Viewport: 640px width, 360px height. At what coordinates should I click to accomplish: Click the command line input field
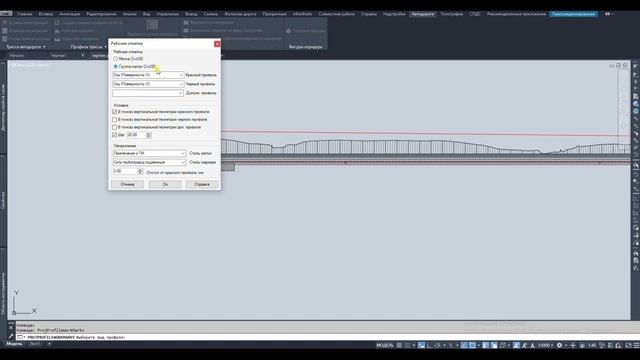pyautogui.click(x=322, y=337)
